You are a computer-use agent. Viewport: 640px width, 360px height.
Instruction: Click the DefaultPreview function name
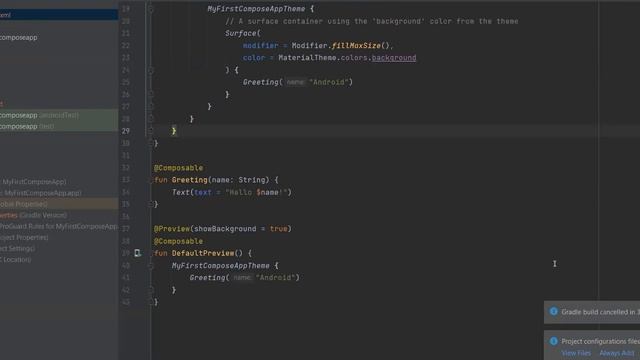tap(203, 253)
